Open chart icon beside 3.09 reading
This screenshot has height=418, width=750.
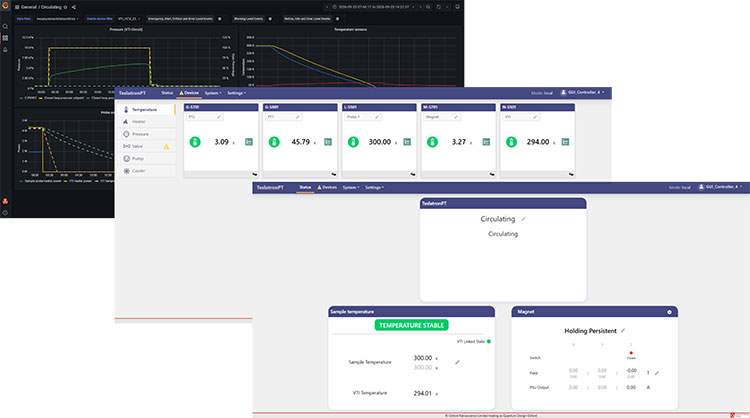(x=249, y=142)
